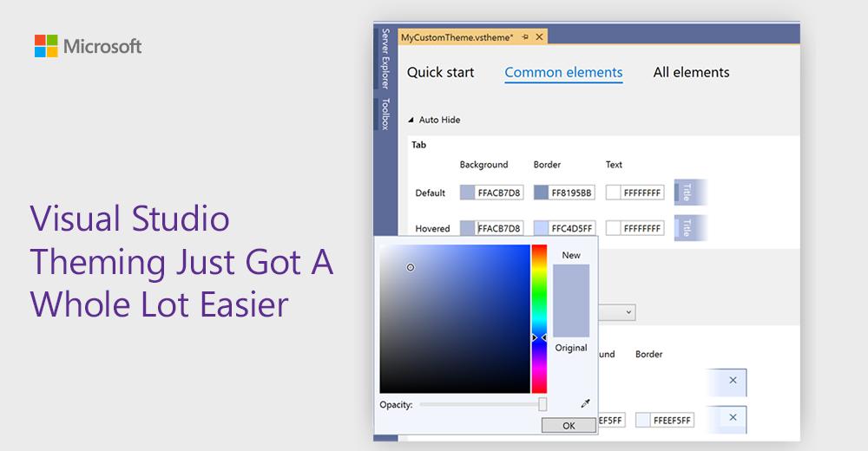Click the upper X close preview button
This screenshot has height=451, width=868.
(733, 380)
